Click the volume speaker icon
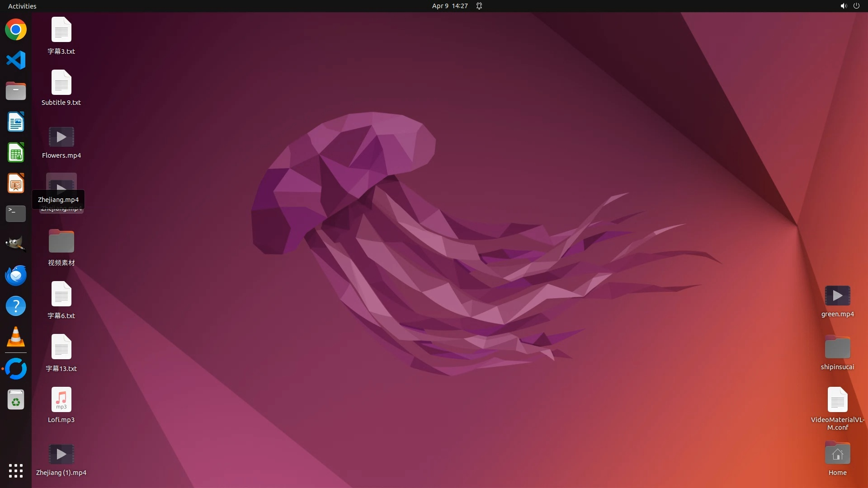This screenshot has height=488, width=868. tap(843, 6)
